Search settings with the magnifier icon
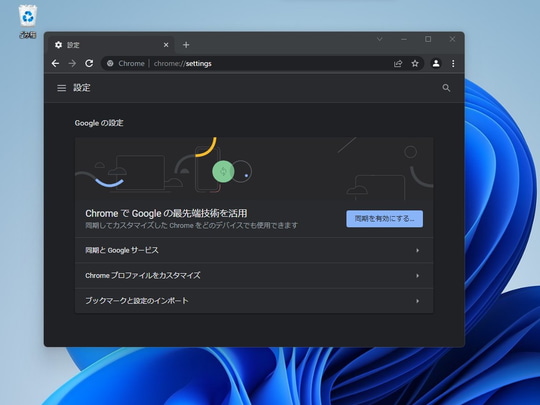The height and width of the screenshot is (405, 540). (446, 88)
